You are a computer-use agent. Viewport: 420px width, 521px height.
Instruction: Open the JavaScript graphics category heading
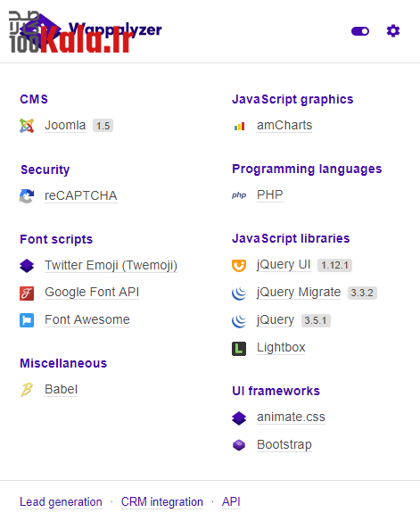292,99
